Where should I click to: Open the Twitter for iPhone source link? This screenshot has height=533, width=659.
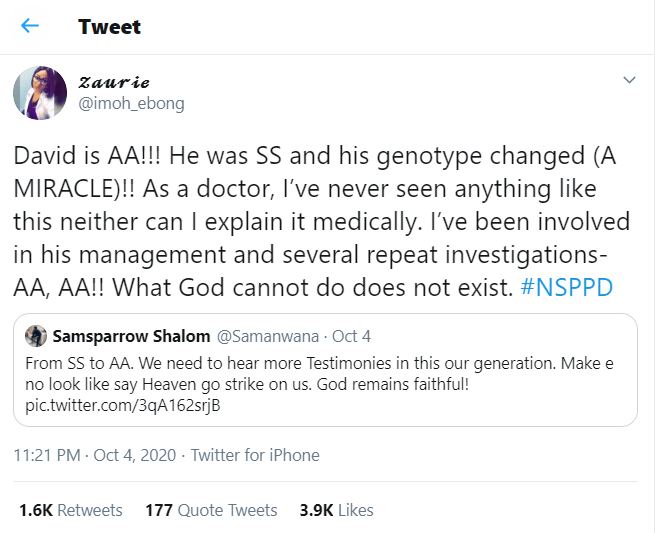pos(255,455)
